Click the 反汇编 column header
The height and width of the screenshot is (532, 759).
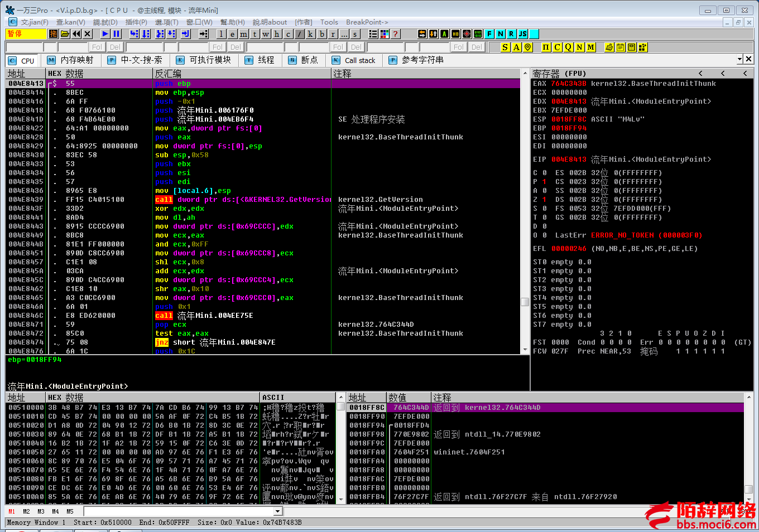(242, 73)
